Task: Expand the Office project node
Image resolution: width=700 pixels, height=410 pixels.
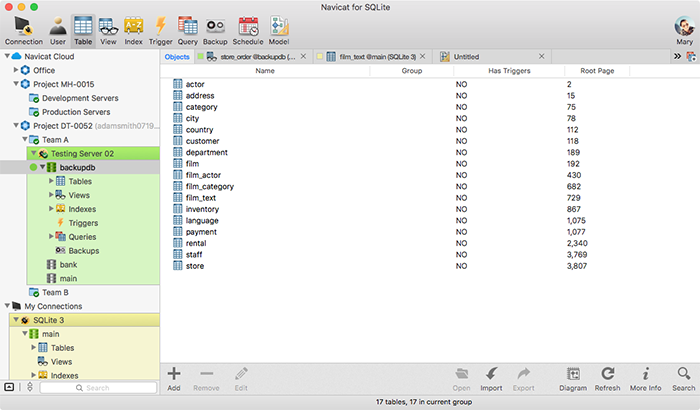Action: [x=16, y=70]
